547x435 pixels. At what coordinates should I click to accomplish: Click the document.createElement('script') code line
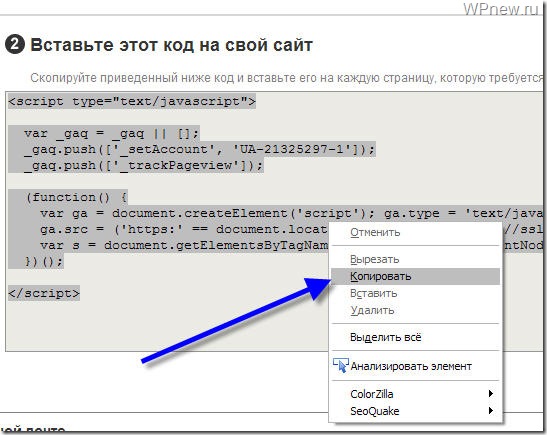click(291, 213)
